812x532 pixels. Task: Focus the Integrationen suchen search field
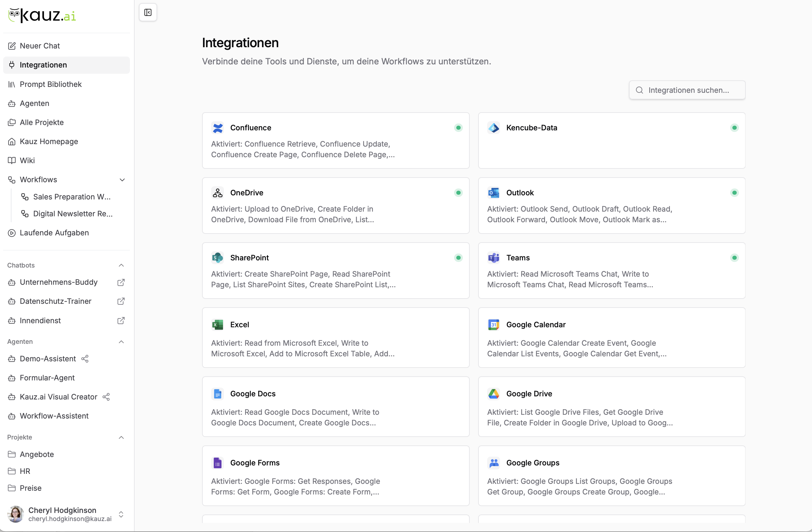pos(687,90)
